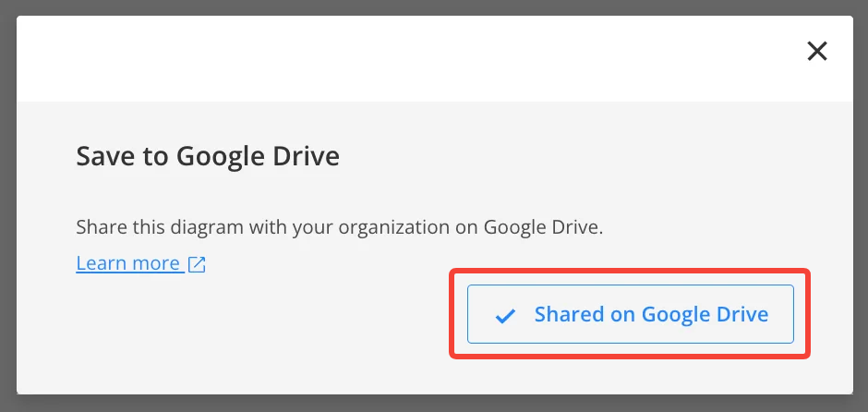This screenshot has width=868, height=412.
Task: Click the gray dialog body area
Action: (277, 342)
